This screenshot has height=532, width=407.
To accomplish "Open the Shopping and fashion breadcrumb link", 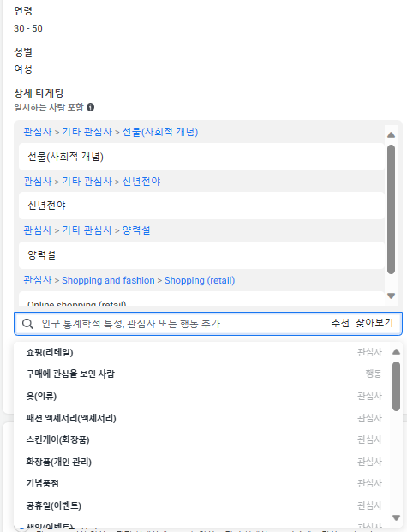I will pyautogui.click(x=108, y=280).
